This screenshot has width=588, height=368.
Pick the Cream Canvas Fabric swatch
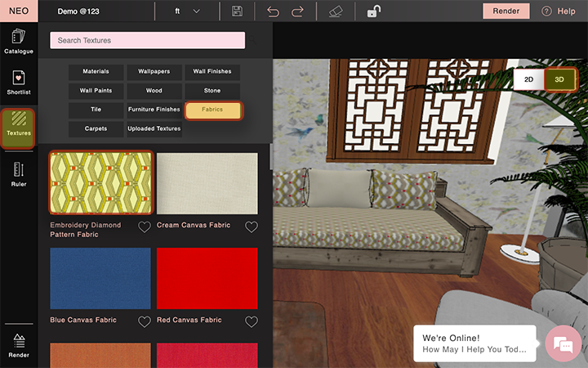(x=207, y=183)
